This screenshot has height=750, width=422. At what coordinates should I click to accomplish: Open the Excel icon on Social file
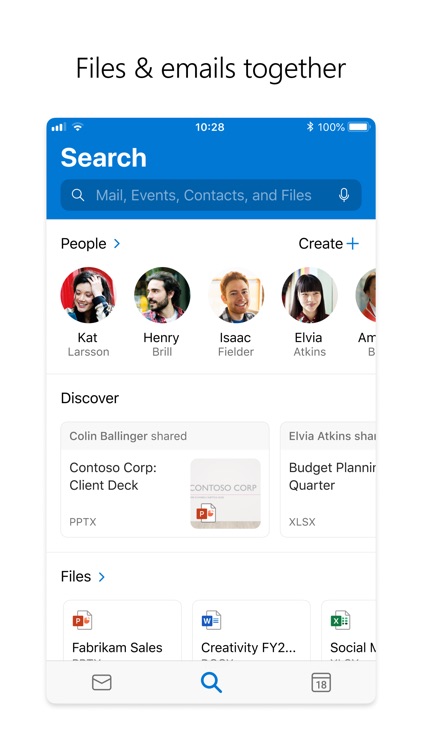(x=340, y=620)
